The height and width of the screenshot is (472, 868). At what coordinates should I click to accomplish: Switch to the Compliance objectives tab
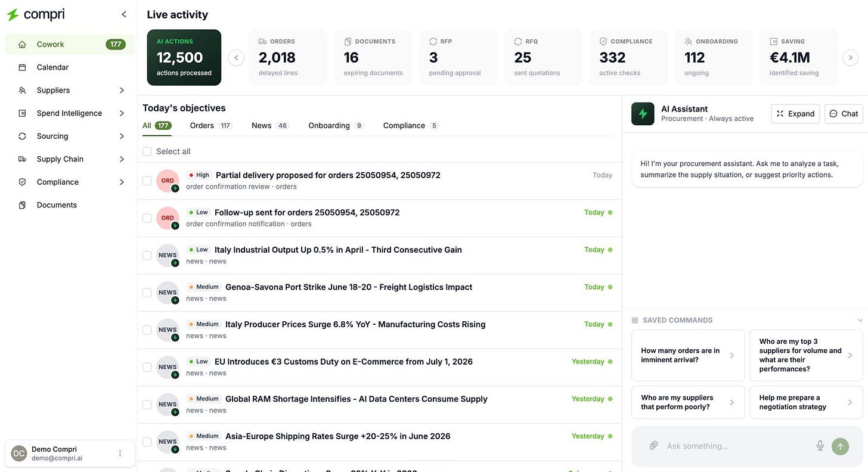(411, 126)
